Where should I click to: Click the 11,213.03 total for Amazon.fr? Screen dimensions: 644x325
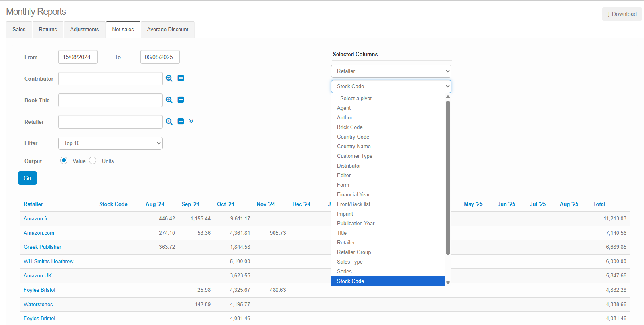pos(615,218)
